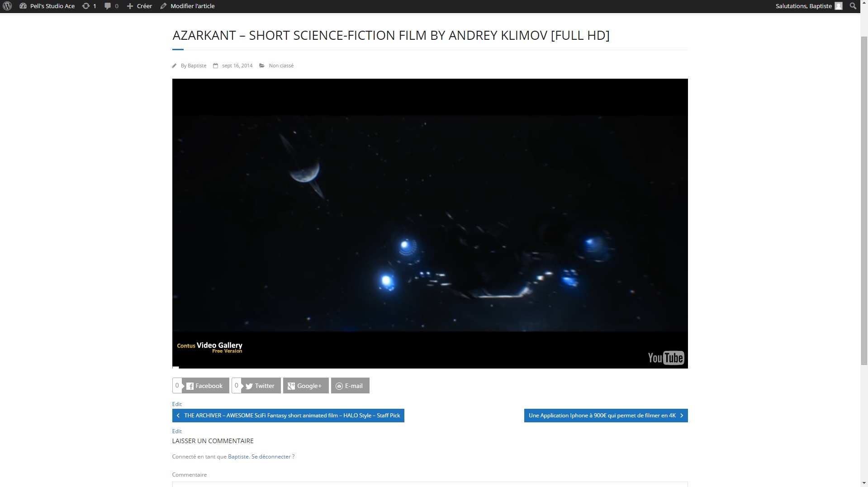Open the Créer menu

pos(139,6)
